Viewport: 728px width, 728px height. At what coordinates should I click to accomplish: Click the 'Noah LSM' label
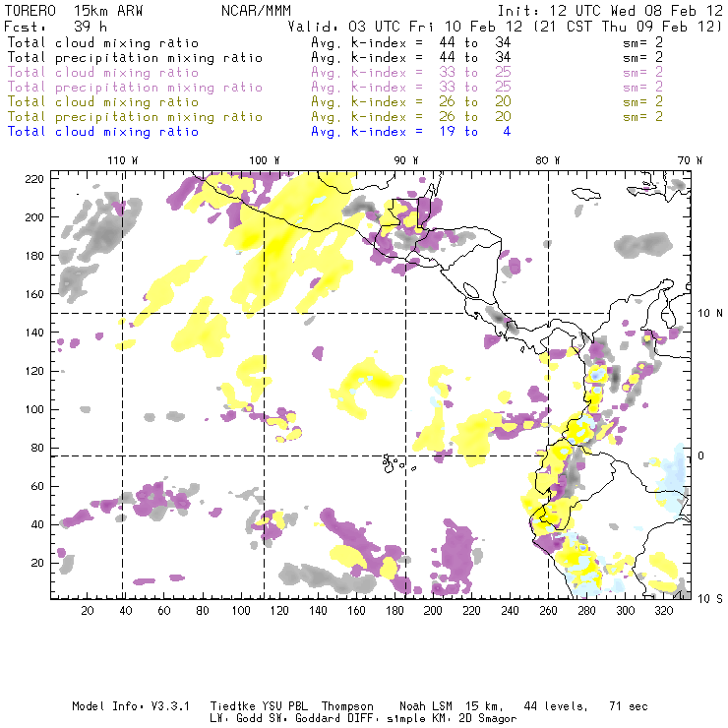pyautogui.click(x=426, y=706)
